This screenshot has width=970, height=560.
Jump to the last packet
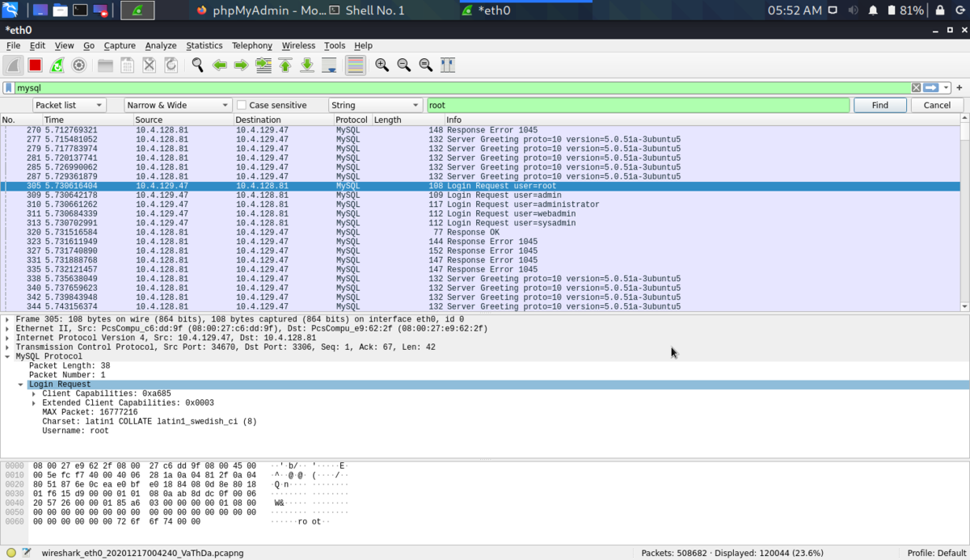(x=307, y=65)
